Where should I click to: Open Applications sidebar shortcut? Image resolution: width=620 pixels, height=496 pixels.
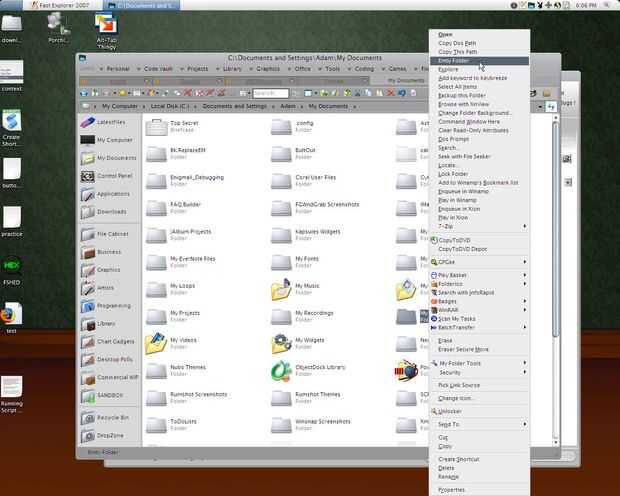tap(106, 194)
